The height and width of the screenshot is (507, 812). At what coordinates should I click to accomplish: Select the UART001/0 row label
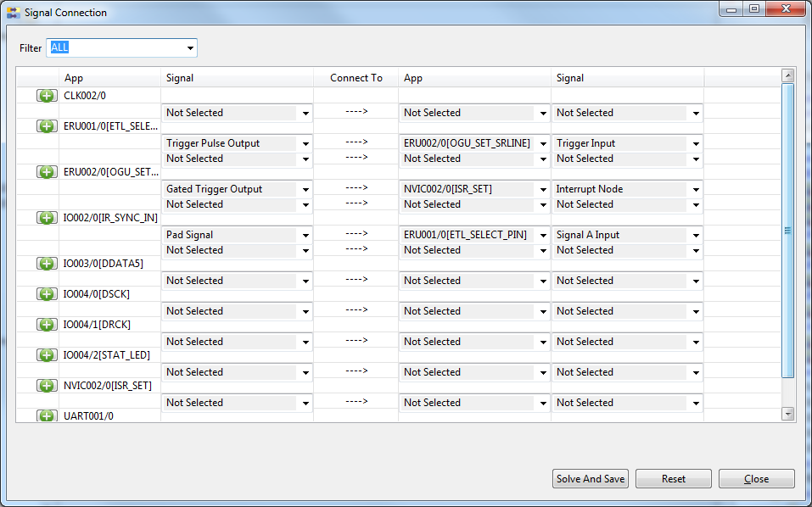tap(88, 416)
